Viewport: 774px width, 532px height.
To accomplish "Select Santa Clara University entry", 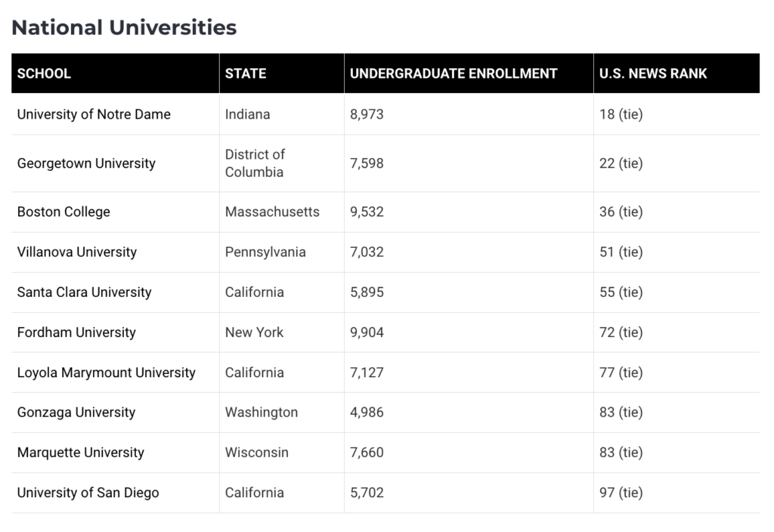I will point(85,292).
